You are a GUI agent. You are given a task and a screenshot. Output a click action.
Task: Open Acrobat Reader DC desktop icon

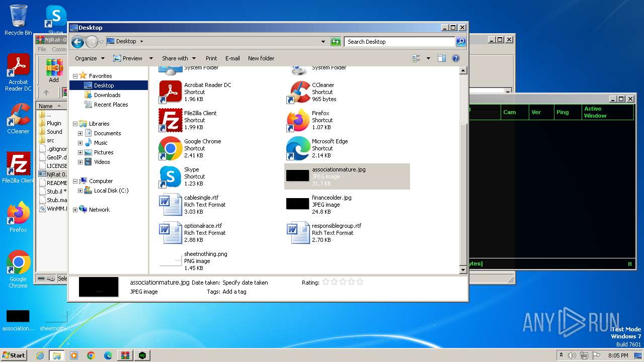(x=18, y=73)
